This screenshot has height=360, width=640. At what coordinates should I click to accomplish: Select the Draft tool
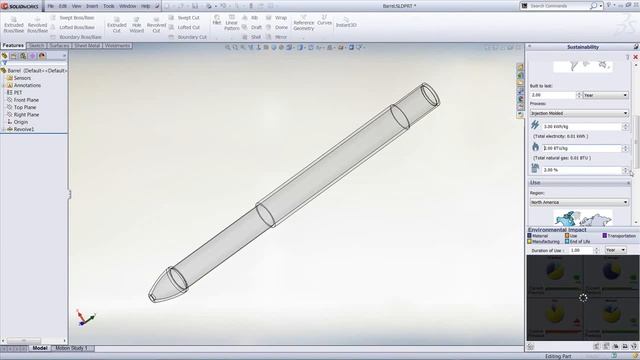click(252, 27)
